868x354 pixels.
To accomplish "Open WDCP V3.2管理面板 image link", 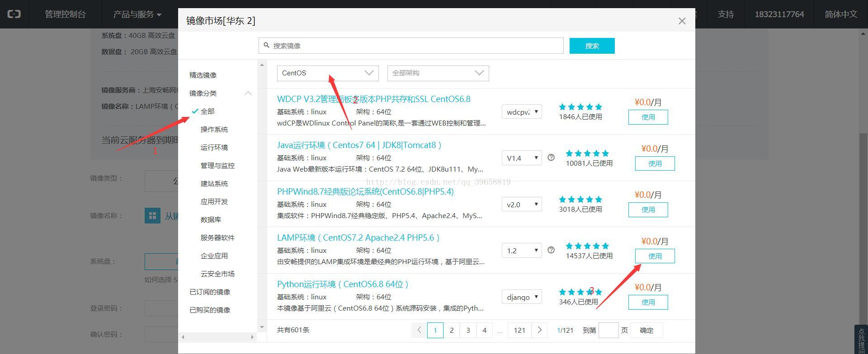I will click(x=374, y=99).
